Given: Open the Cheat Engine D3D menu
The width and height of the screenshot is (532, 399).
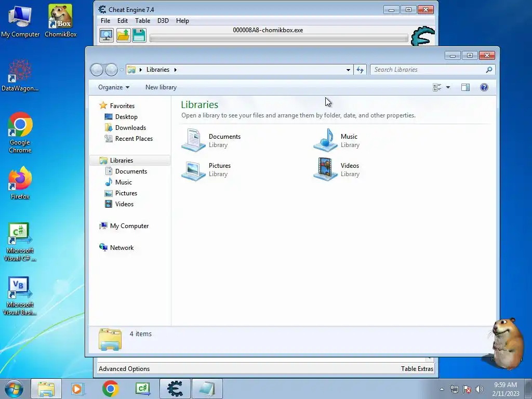Looking at the screenshot, I should tap(163, 21).
